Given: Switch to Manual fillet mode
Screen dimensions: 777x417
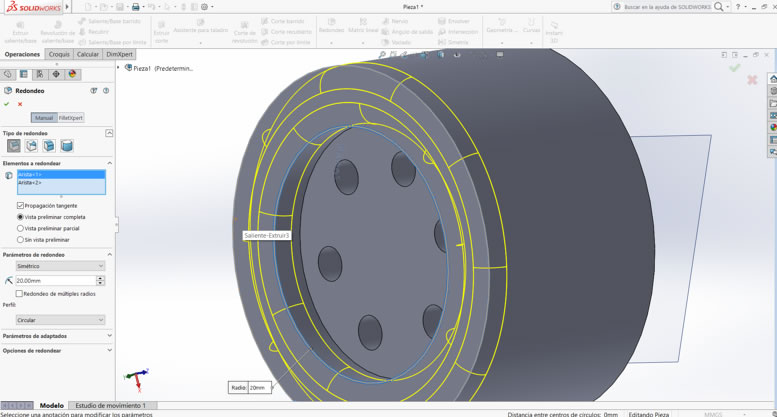Looking at the screenshot, I should click(x=44, y=118).
